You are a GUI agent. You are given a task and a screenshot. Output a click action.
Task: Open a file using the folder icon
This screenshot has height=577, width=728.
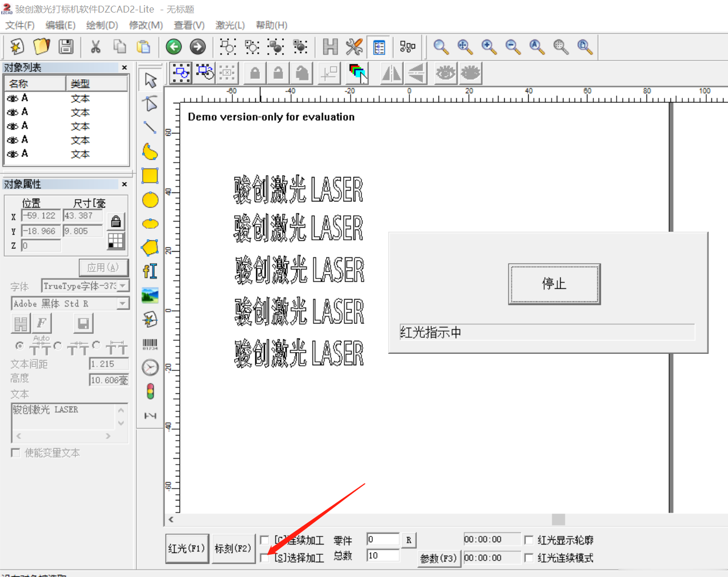42,46
